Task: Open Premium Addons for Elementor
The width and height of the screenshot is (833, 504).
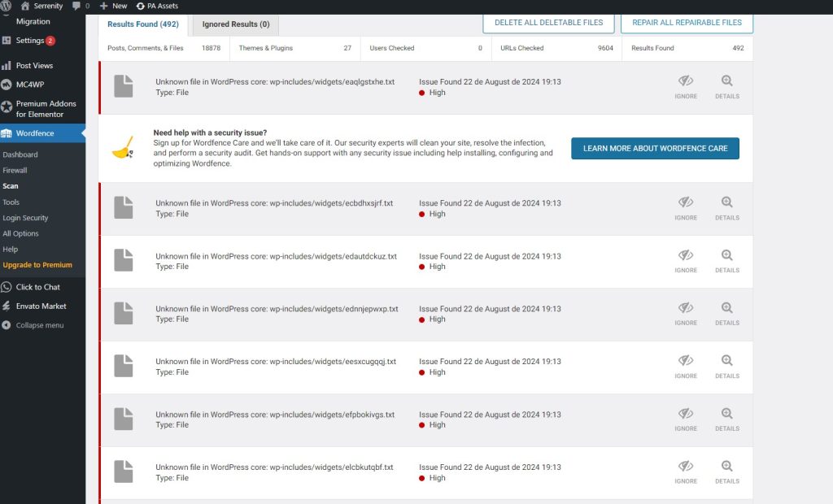Action: coord(46,109)
